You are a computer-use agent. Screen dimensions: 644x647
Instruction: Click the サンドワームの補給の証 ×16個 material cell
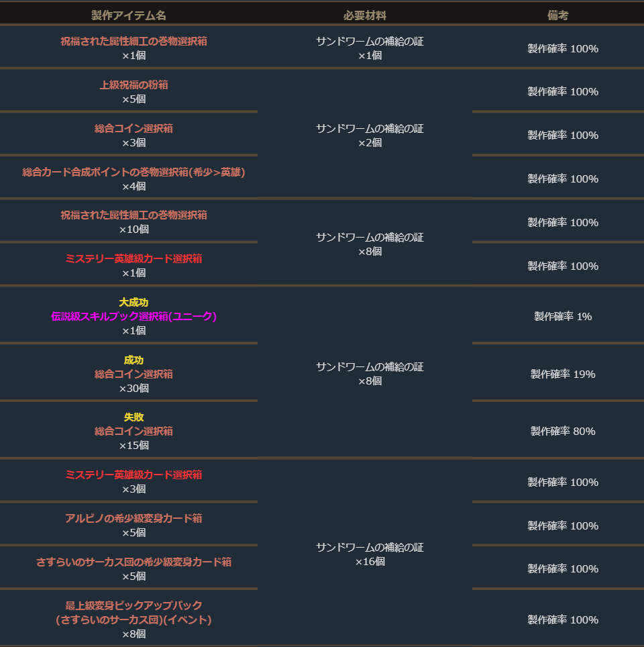[370, 554]
